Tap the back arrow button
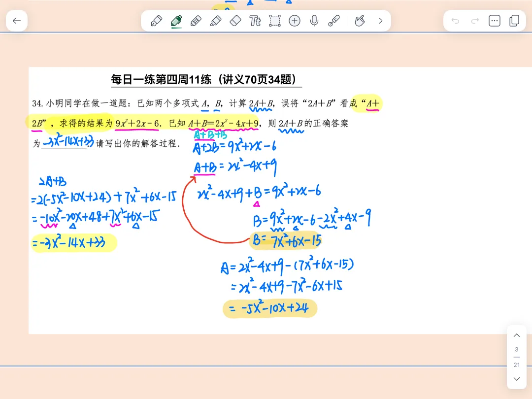Screen dimensions: 532x399 point(17,21)
